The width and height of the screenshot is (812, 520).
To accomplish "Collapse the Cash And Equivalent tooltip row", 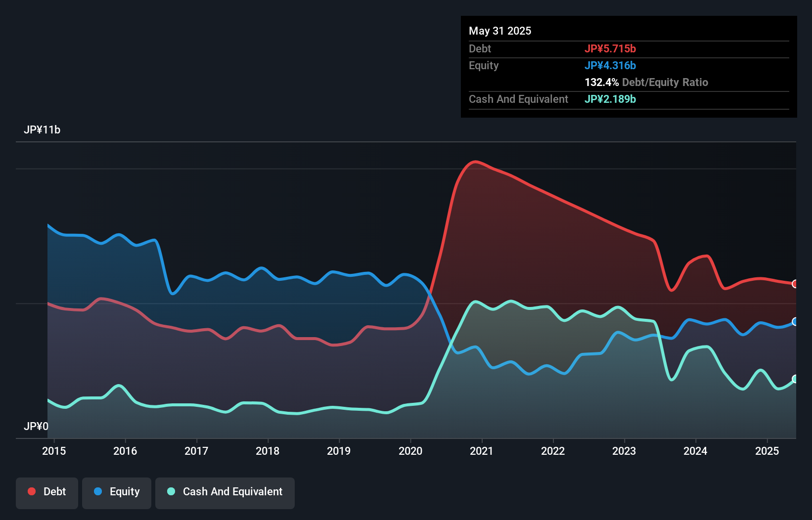I will coord(518,99).
